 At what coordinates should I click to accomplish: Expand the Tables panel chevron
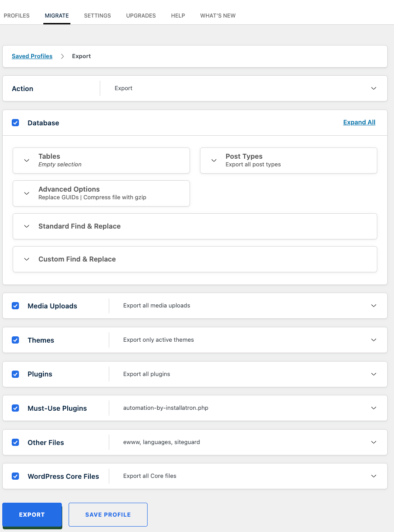click(27, 161)
